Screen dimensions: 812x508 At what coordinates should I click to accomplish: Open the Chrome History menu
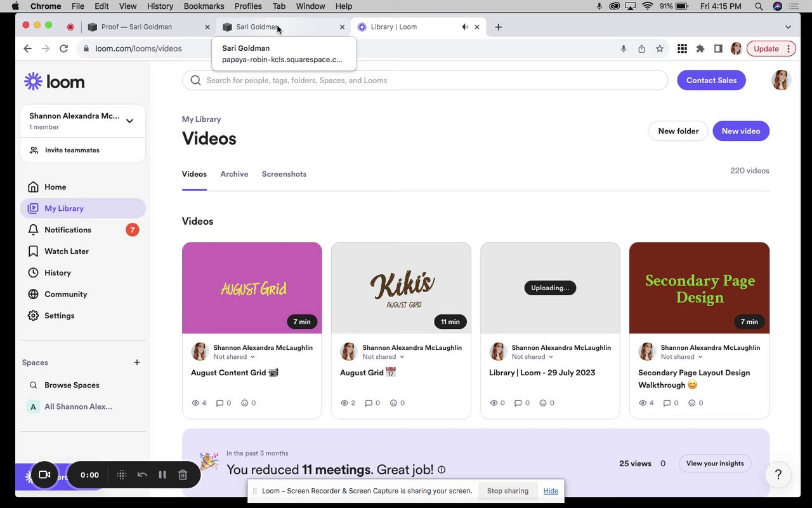coord(160,6)
